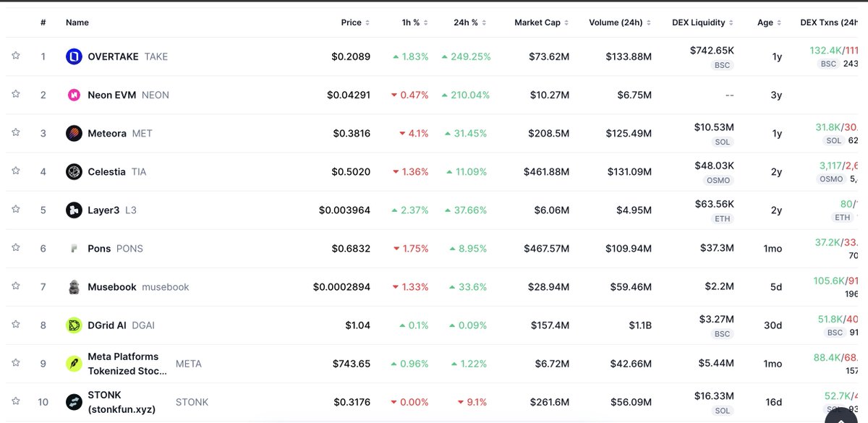The image size is (868, 423).
Task: Toggle the watchlist star for Meteora
Action: pyautogui.click(x=15, y=132)
